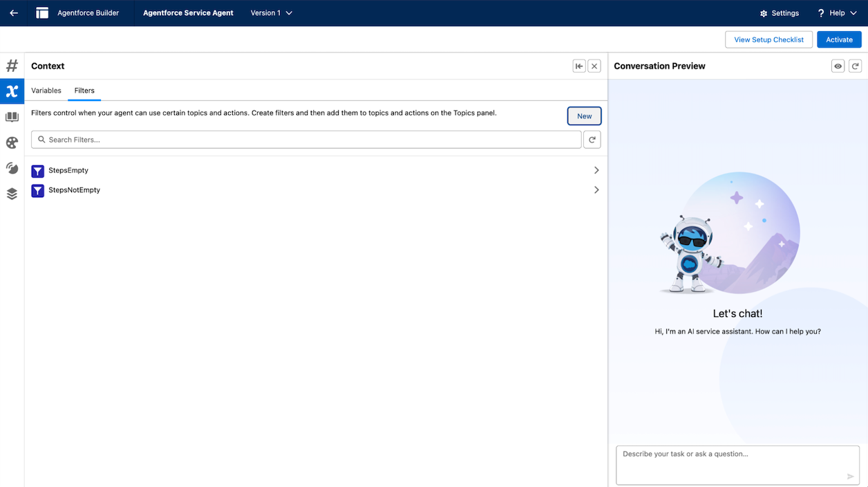Select the Context panel icon in sidebar
Viewport: 868px width, 487px height.
click(12, 91)
